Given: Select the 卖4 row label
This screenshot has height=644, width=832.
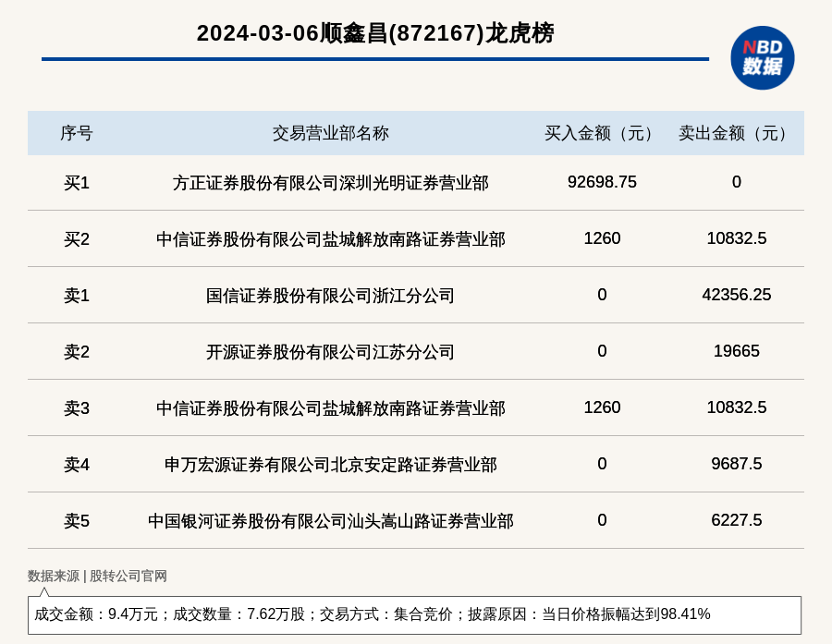Looking at the screenshot, I should (77, 465).
